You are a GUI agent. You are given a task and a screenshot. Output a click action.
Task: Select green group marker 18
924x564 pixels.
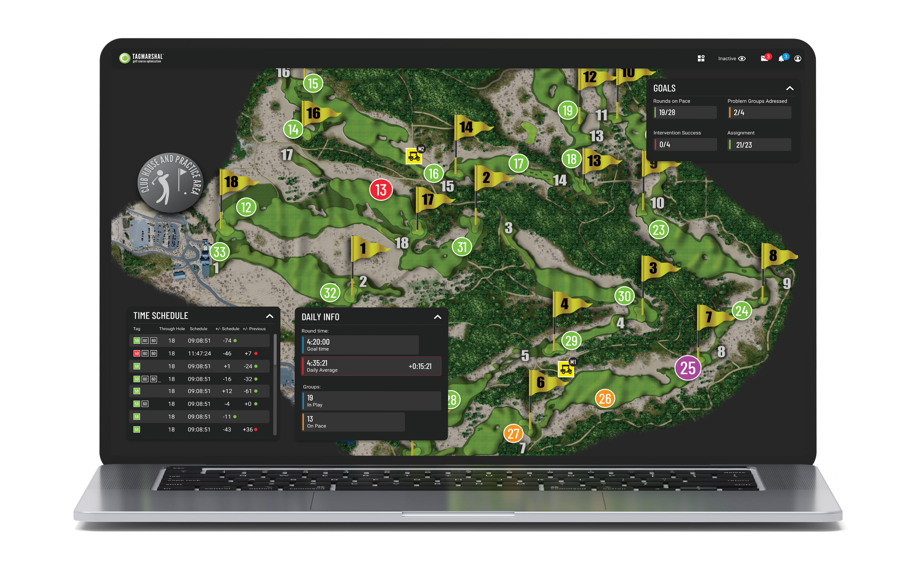[x=571, y=159]
